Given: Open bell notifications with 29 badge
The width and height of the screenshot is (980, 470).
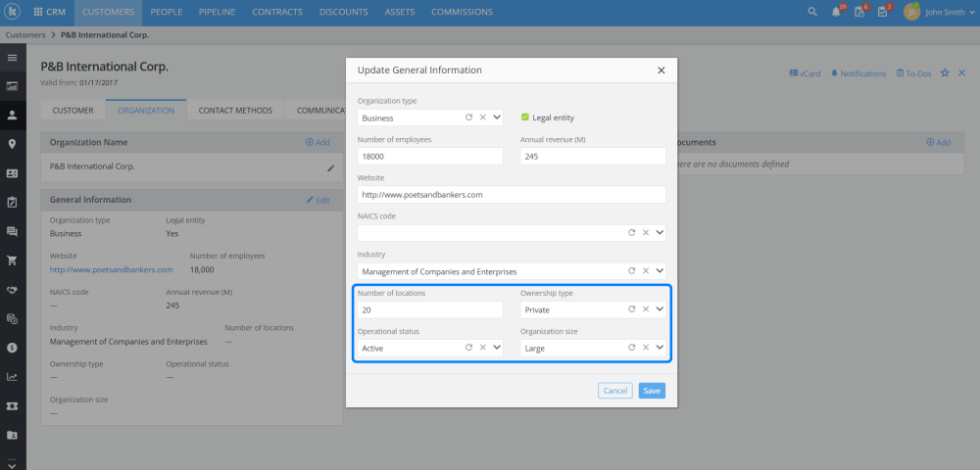Looking at the screenshot, I should [836, 12].
